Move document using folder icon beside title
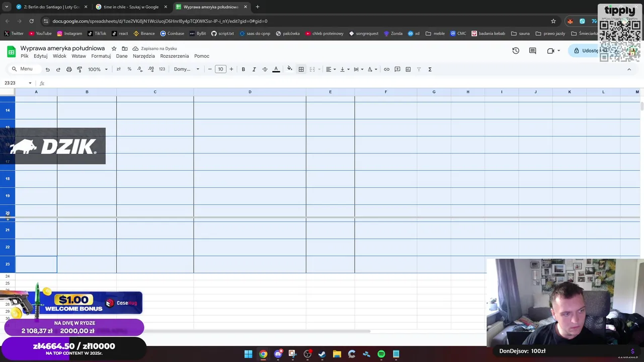This screenshot has height=362, width=644. [x=125, y=48]
